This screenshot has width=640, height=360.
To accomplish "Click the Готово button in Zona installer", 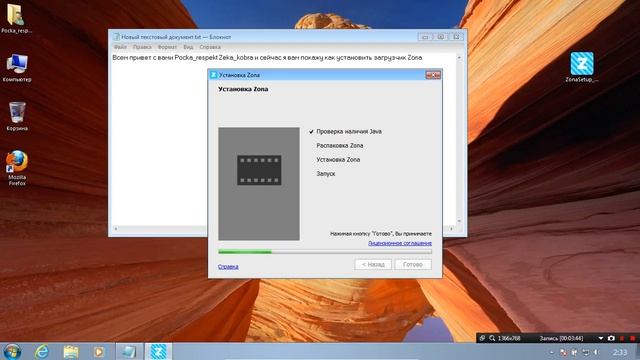I will click(x=413, y=264).
